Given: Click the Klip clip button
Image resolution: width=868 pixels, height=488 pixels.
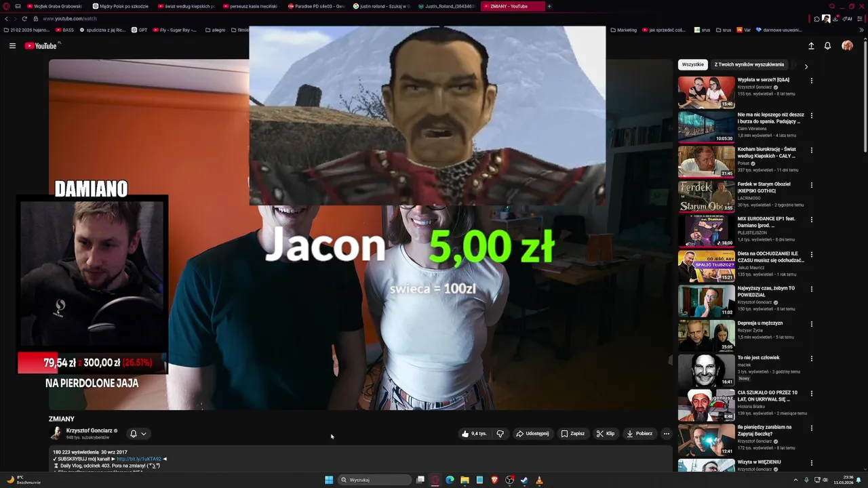Looking at the screenshot, I should tap(606, 433).
